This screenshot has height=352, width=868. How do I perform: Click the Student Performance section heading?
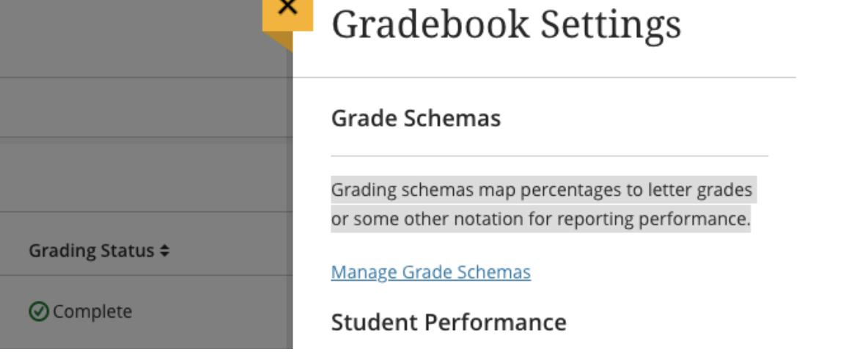coord(449,322)
